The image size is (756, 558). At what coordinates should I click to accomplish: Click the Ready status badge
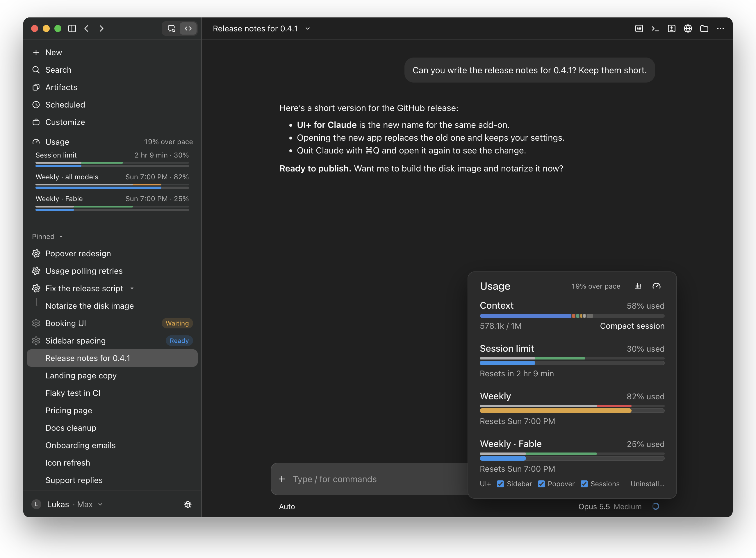(x=179, y=341)
